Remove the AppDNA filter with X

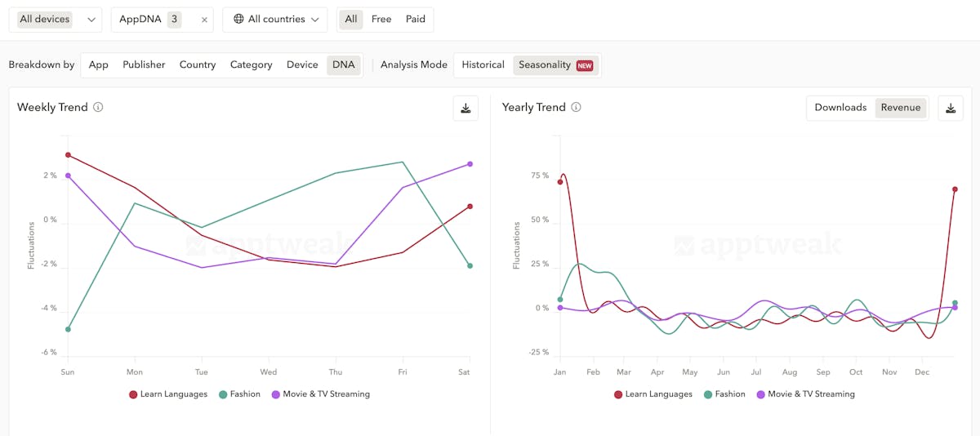point(204,20)
